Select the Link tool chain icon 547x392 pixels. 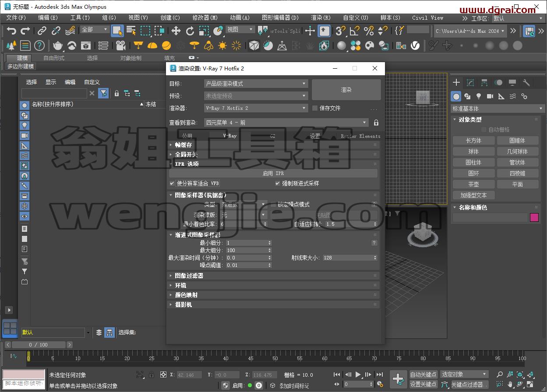(x=42, y=31)
